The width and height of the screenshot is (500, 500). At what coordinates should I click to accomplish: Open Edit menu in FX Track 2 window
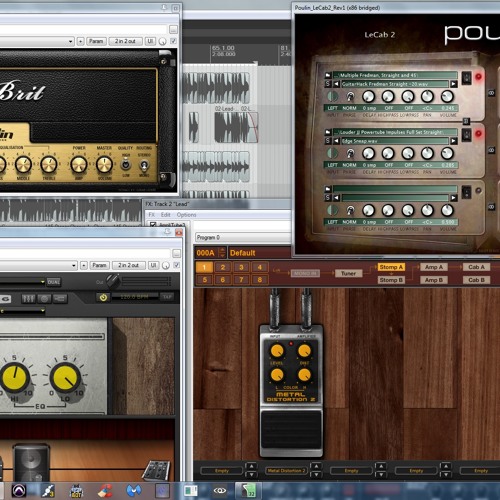[166, 215]
